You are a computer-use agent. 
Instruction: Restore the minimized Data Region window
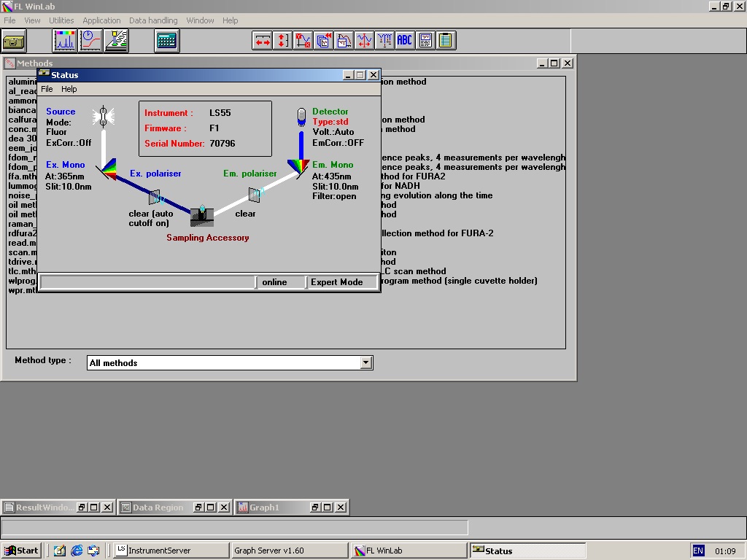(x=199, y=507)
